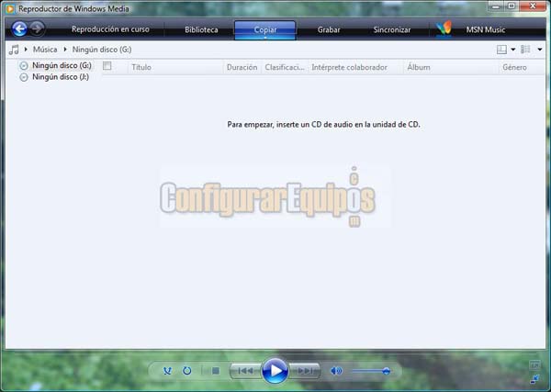Click the Stop button
Image resolution: width=551 pixels, height=392 pixels.
216,371
